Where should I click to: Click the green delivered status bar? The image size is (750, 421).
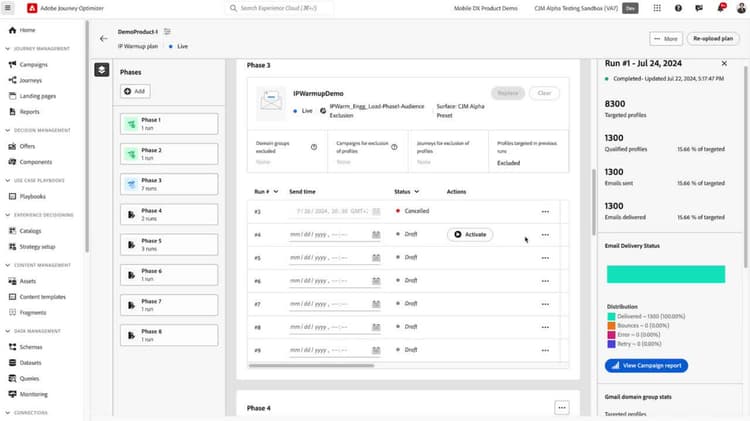[666, 274]
